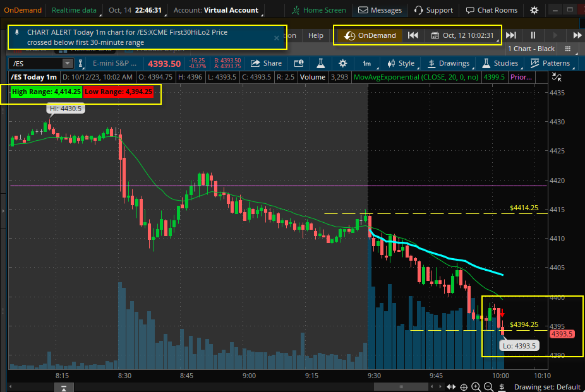
Task: Click the E-mini S&P description text
Action: coord(114,63)
